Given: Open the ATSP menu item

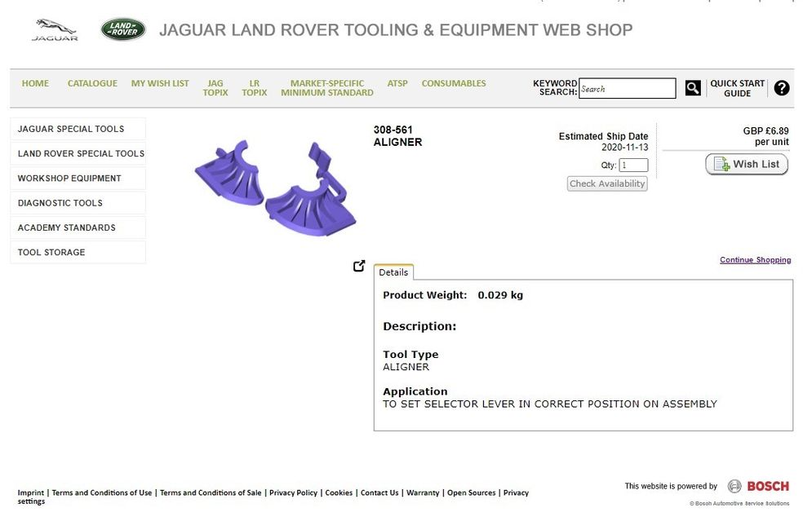Looking at the screenshot, I should pyautogui.click(x=397, y=83).
